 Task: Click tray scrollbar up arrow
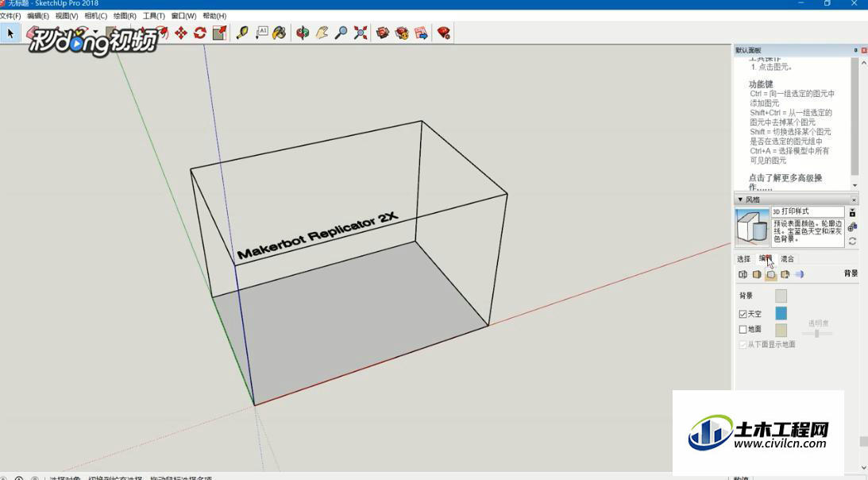pyautogui.click(x=863, y=64)
